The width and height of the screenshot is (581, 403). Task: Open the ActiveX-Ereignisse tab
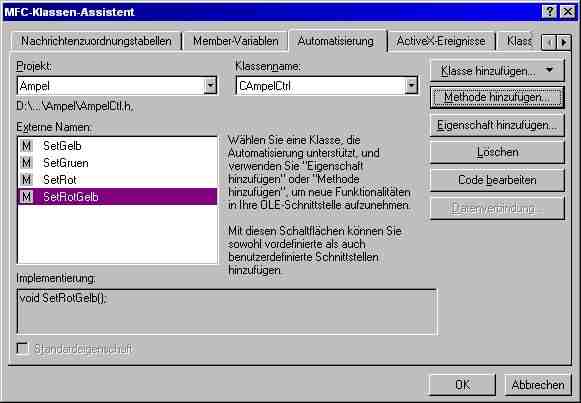point(441,41)
